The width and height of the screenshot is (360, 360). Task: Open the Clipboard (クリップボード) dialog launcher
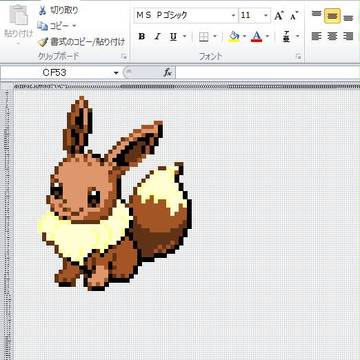click(x=124, y=57)
